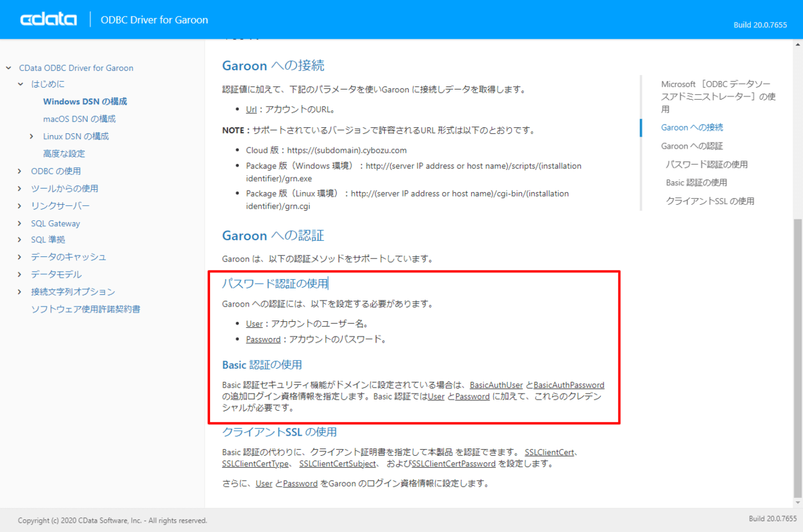
Task: Expand Linux DSN の構成 chevron
Action: pos(32,137)
